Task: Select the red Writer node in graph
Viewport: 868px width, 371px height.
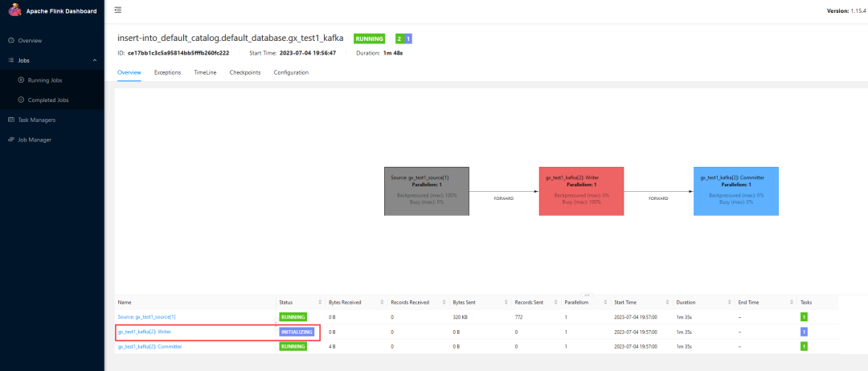Action: point(581,191)
